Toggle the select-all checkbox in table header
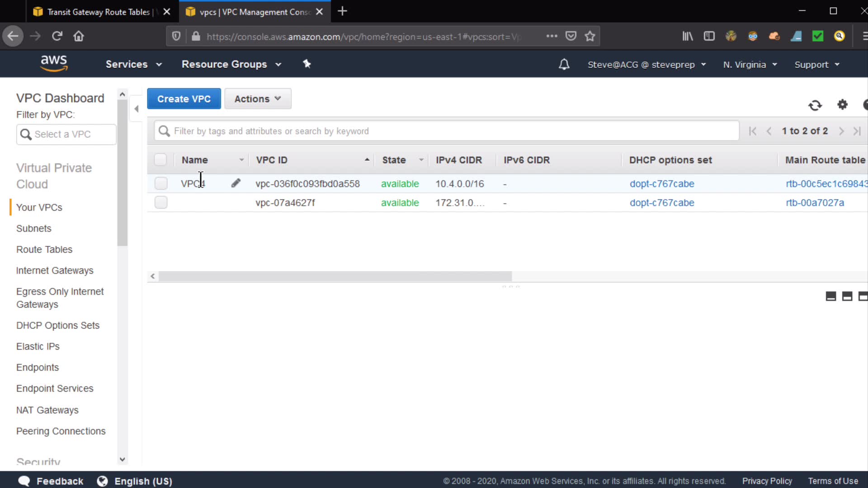This screenshot has height=488, width=868. tap(160, 160)
